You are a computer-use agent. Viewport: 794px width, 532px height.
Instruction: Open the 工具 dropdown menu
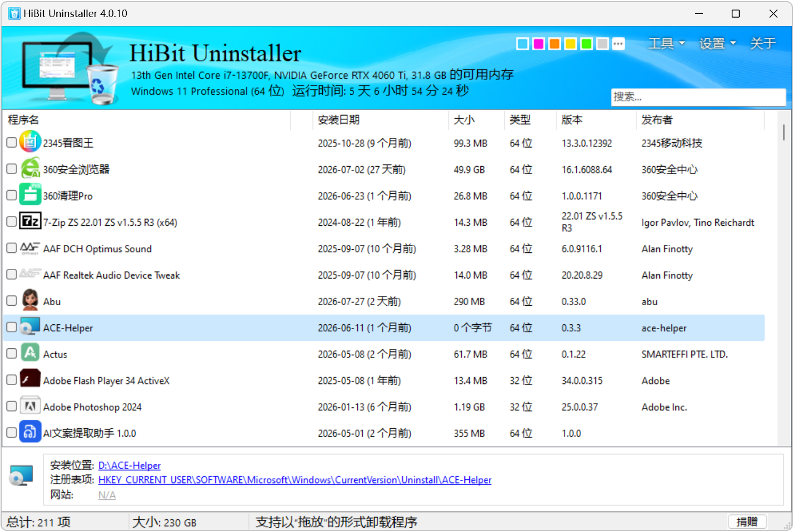(x=666, y=43)
